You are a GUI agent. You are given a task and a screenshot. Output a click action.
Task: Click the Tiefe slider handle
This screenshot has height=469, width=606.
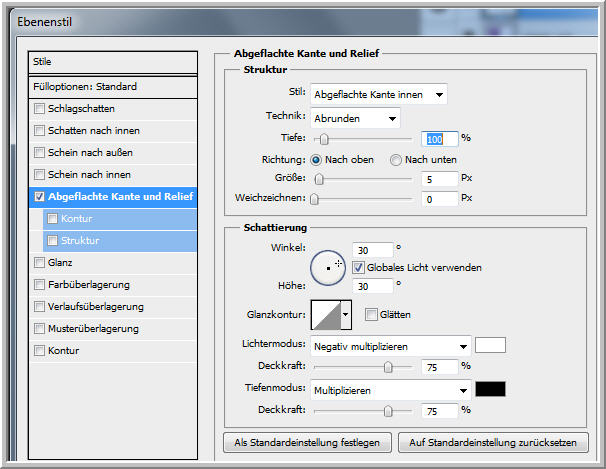(x=324, y=139)
